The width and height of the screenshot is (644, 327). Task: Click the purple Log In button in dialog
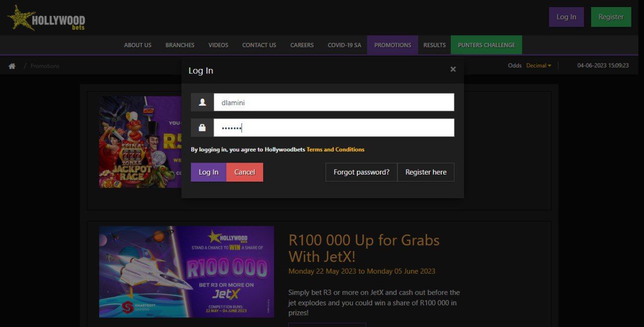(x=209, y=172)
